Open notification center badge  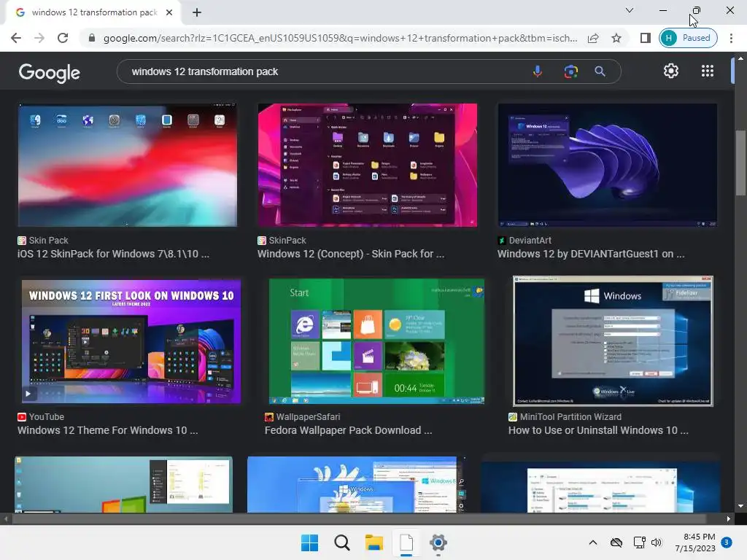point(726,542)
